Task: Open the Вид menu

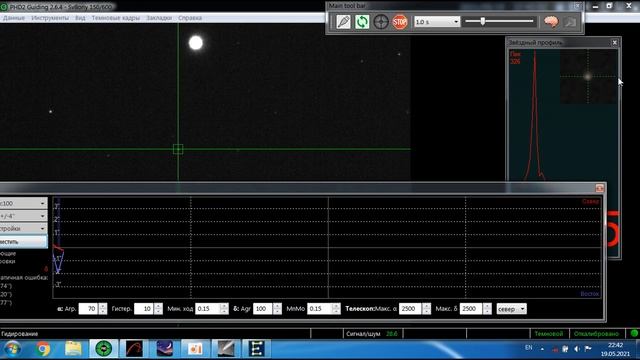Action: pyautogui.click(x=80, y=18)
